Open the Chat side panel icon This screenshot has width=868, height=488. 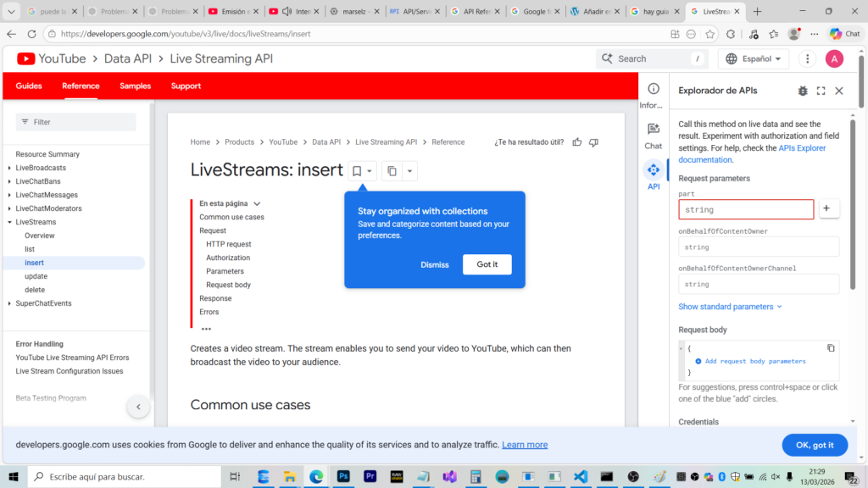click(x=653, y=134)
